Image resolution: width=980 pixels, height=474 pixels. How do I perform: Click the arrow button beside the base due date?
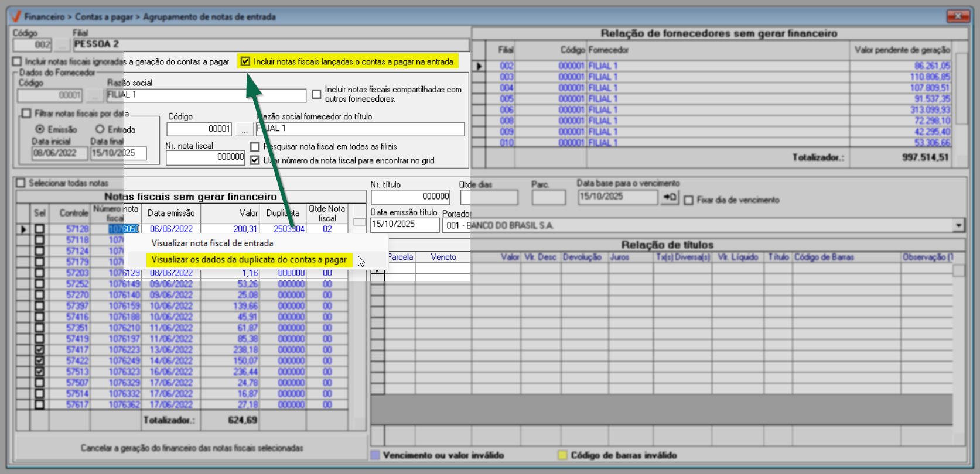669,197
